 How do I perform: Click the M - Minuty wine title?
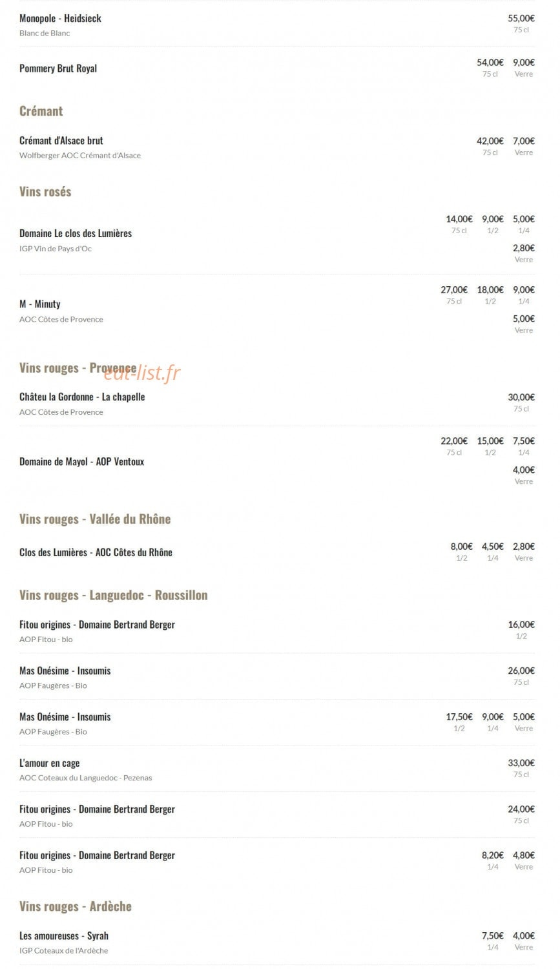40,304
